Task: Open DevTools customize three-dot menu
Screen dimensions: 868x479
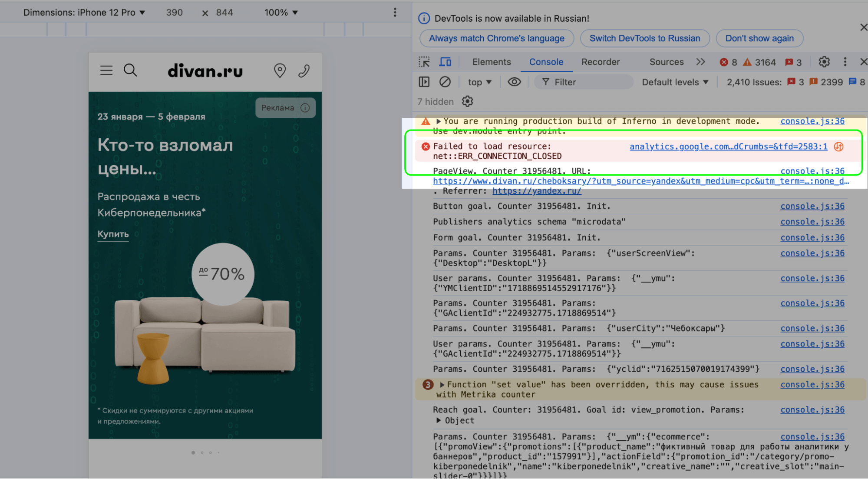Action: click(845, 62)
